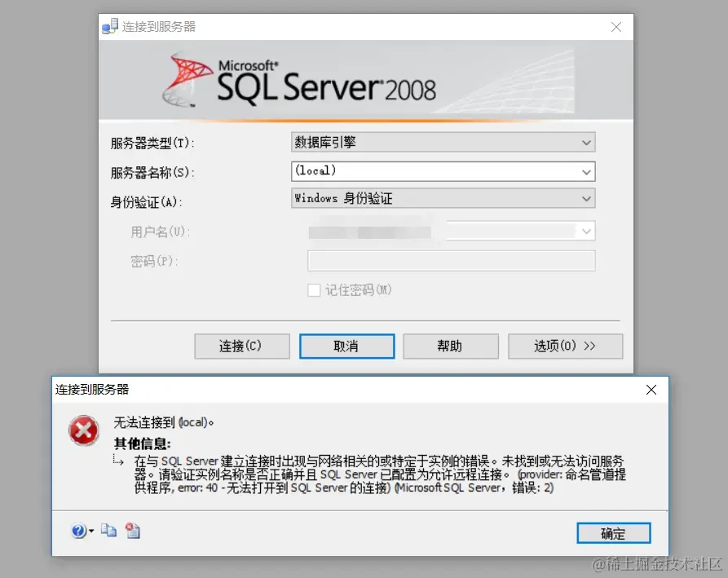728x578 pixels.
Task: Click the 连接(C) button
Action: 242,346
